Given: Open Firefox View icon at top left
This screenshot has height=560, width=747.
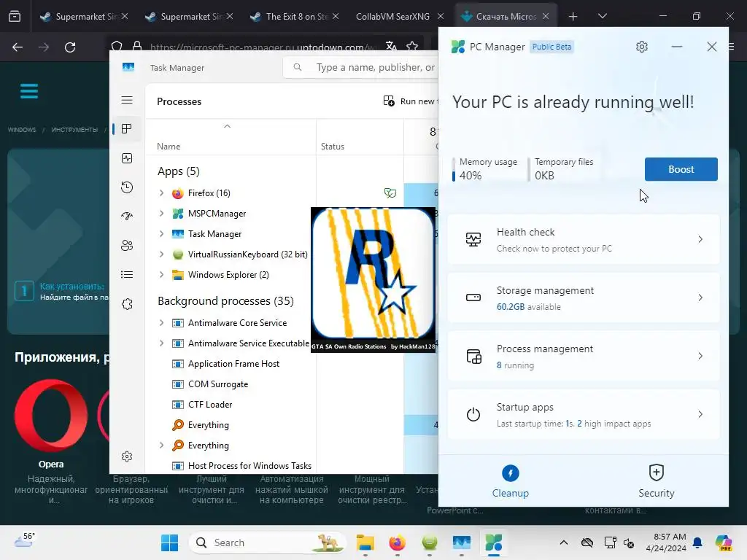Looking at the screenshot, I should 15,16.
